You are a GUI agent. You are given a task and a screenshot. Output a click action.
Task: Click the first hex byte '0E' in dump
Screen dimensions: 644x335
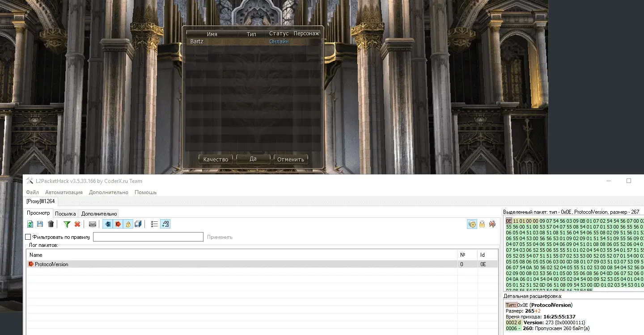508,221
